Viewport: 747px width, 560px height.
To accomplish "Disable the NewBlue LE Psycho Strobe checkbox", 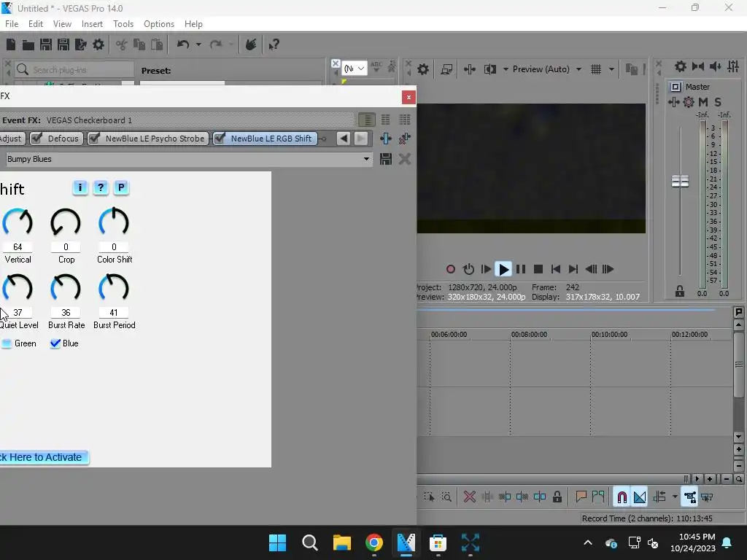I will coord(94,139).
